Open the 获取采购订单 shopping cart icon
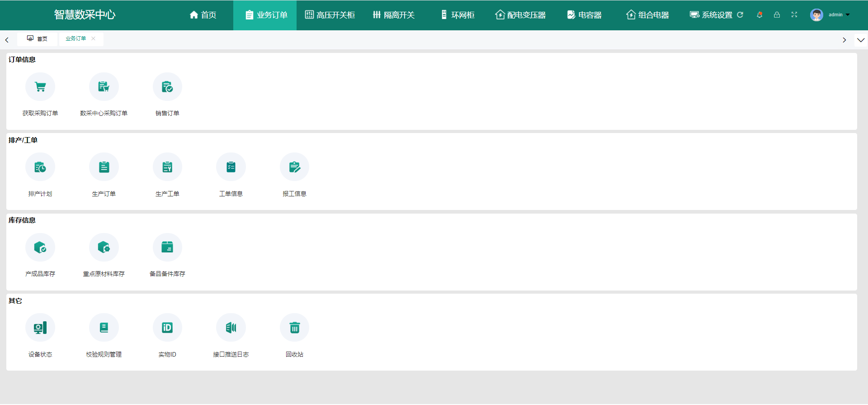The height and width of the screenshot is (405, 868). (x=40, y=87)
